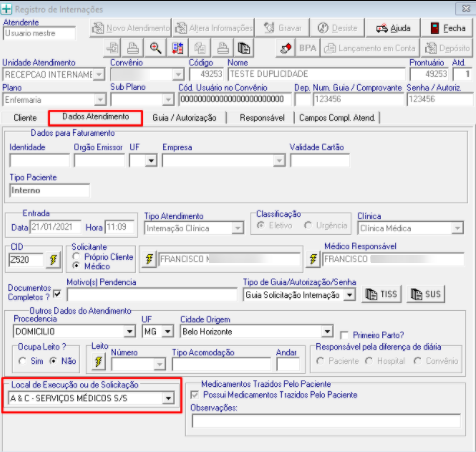Check the Primeiro Parto checkbox
476x452 pixels.
(x=344, y=334)
